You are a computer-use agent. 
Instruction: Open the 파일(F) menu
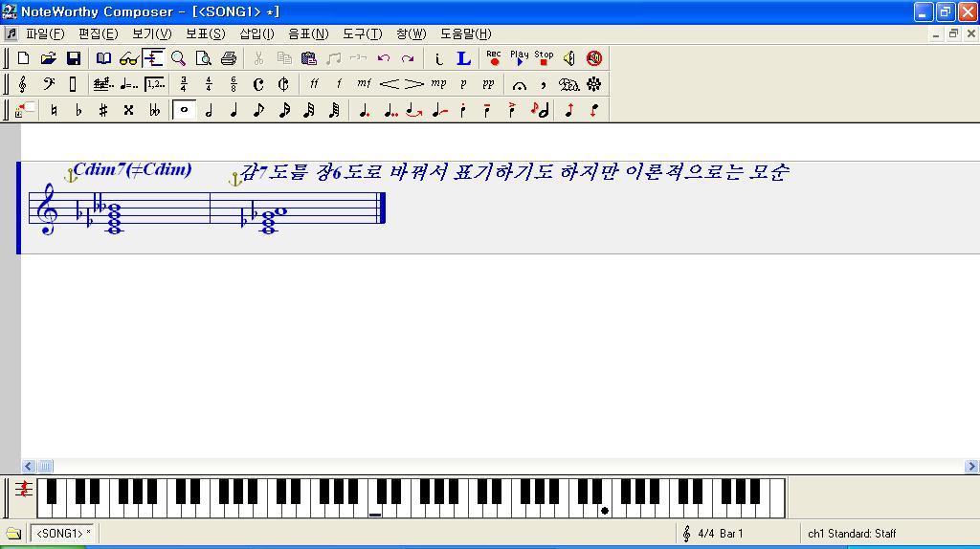point(45,33)
